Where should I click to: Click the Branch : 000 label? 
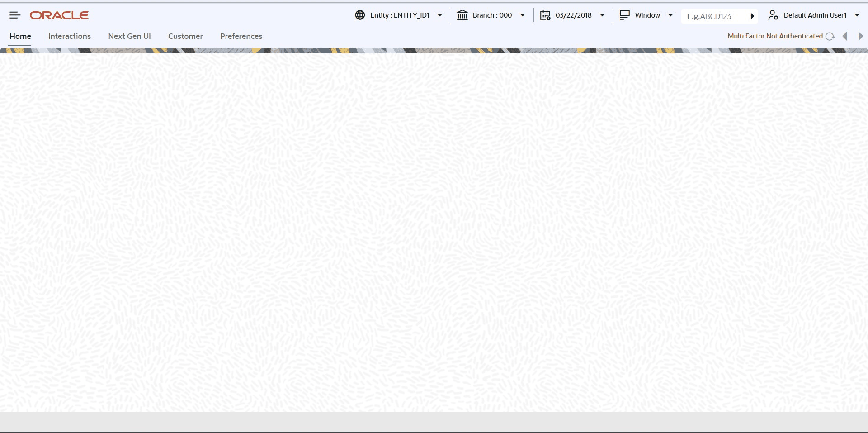tap(492, 15)
